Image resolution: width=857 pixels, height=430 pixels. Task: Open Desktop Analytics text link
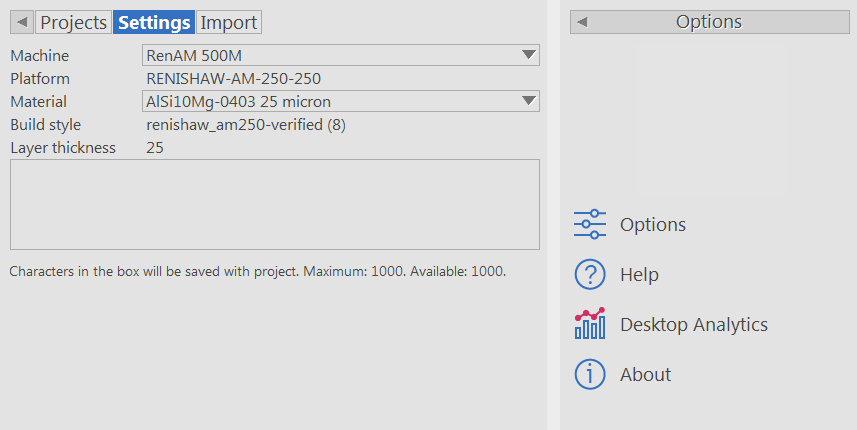click(694, 324)
